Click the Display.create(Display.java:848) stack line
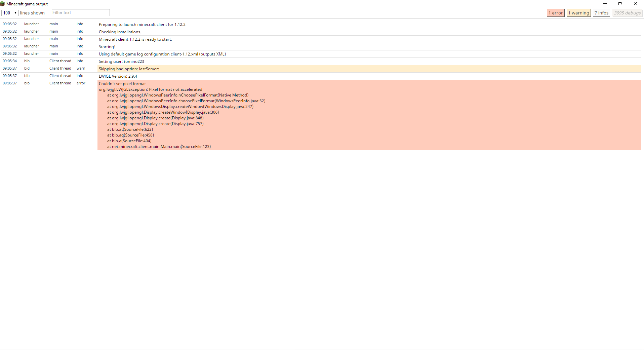Viewport: 644px width, 350px height. point(155,118)
